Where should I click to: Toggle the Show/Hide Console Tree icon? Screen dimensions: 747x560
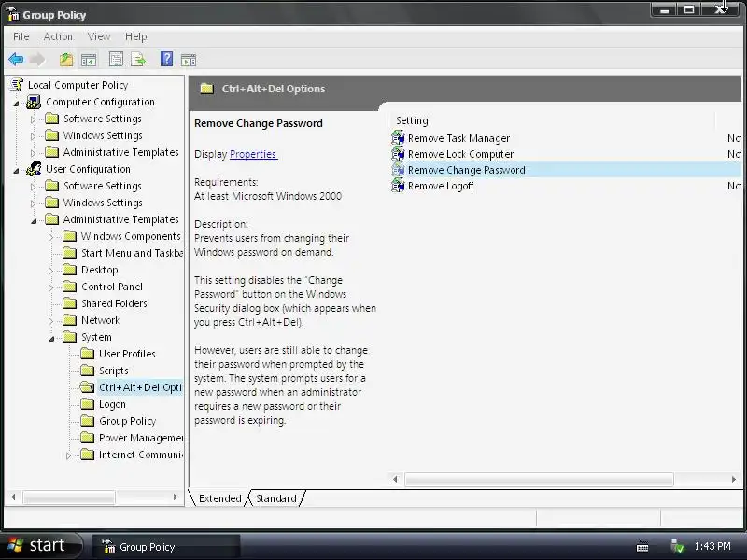pyautogui.click(x=89, y=60)
